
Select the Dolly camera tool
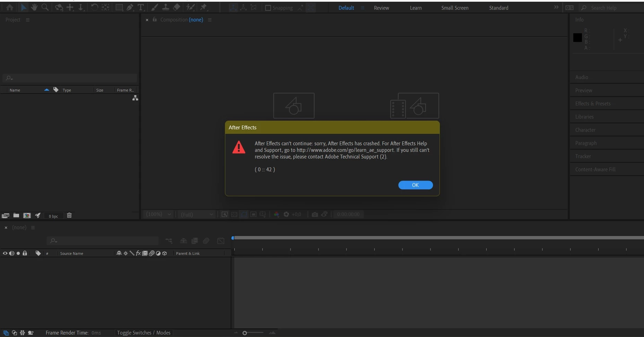(81, 7)
